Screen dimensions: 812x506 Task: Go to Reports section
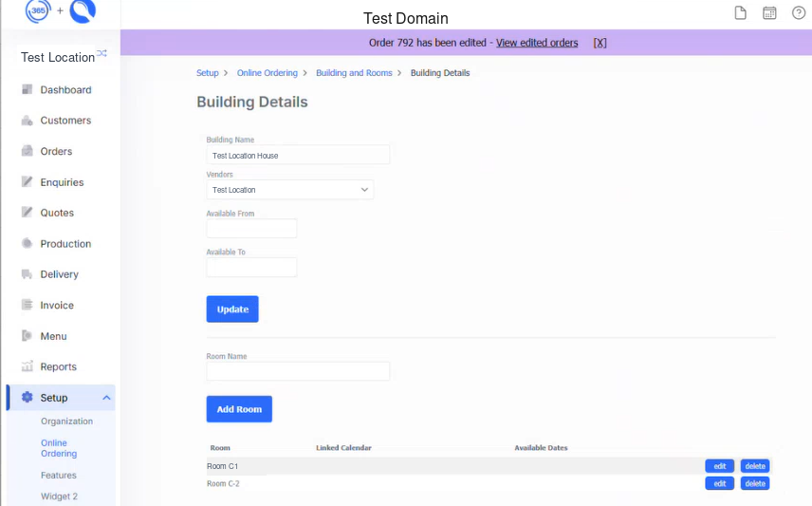point(59,366)
